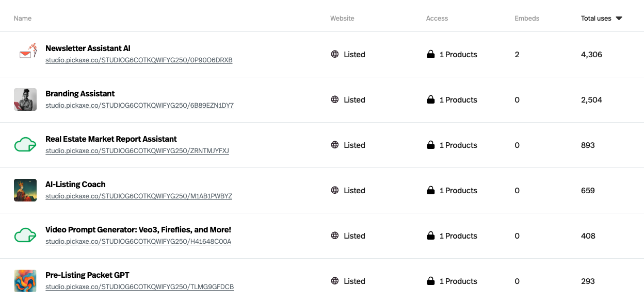Click the 1 Products label for Video Prompt Generator
This screenshot has height=303, width=644.
pos(458,235)
